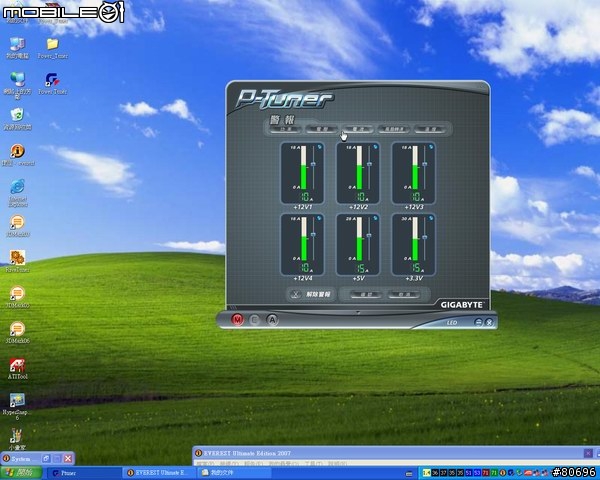Click the blue corner icon of the +12V2 panel
The image size is (600, 480).
(375, 146)
